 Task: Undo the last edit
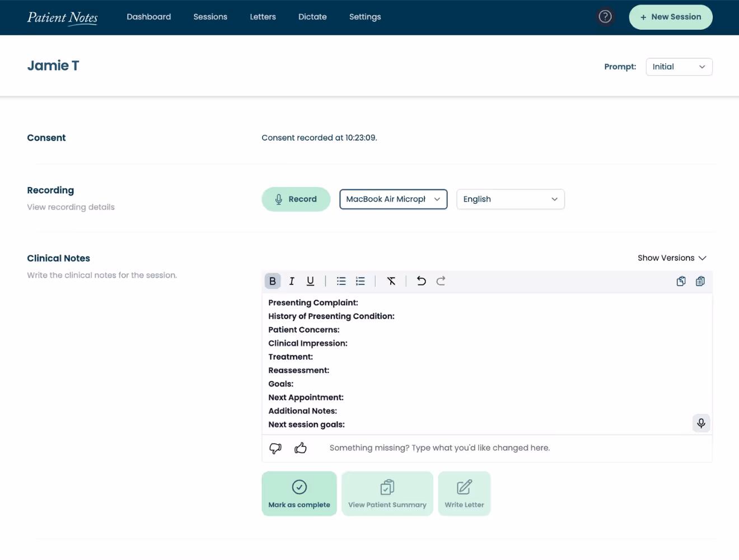(x=422, y=281)
